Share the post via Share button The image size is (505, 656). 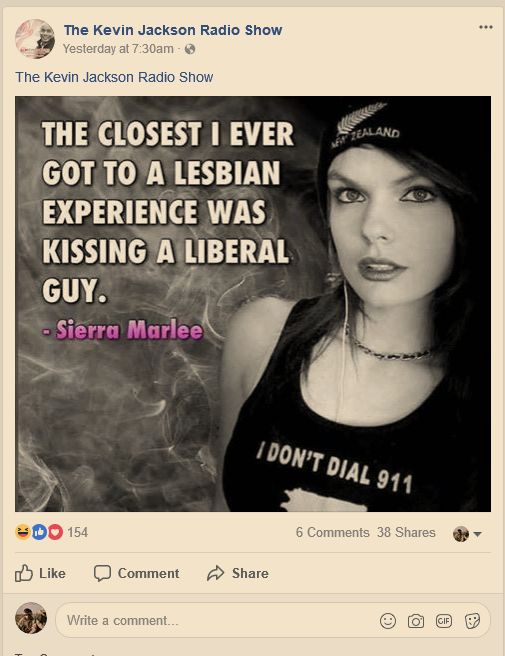(238, 573)
